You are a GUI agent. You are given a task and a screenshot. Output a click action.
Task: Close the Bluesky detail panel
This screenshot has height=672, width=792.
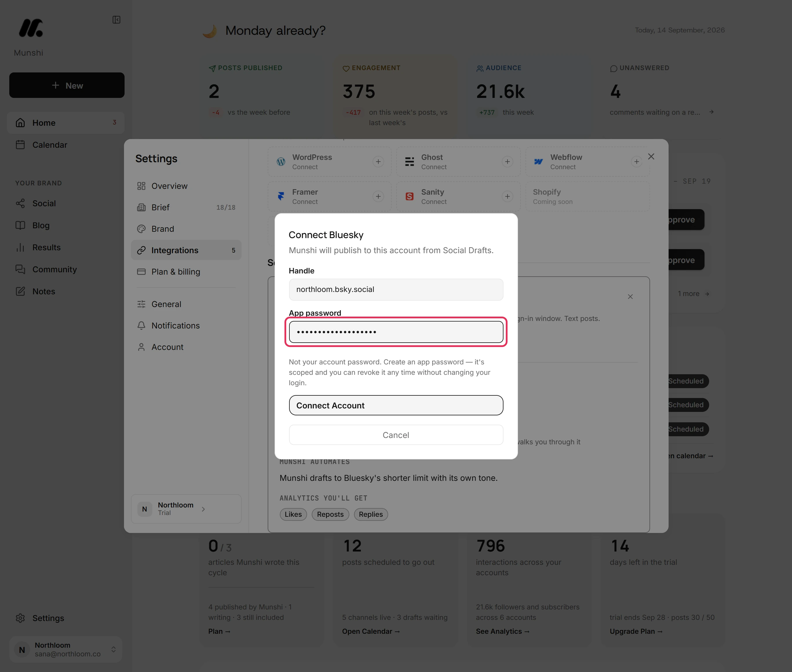630,296
